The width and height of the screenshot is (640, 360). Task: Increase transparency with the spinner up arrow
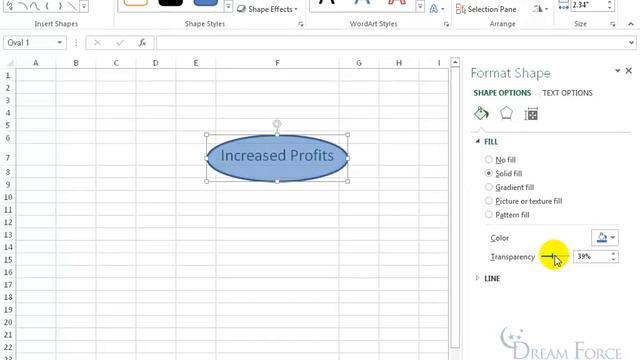[x=613, y=253]
